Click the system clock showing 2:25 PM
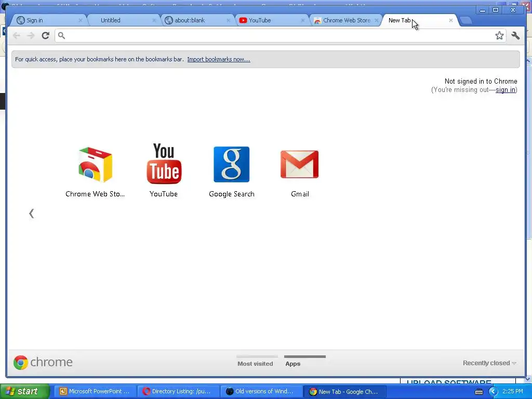This screenshot has height=399, width=532. pos(513,391)
